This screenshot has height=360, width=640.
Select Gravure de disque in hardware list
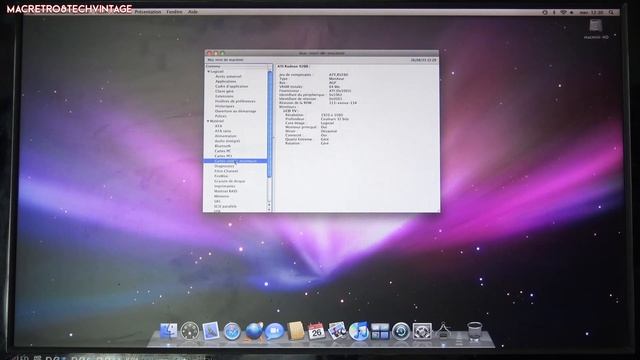[x=230, y=181]
